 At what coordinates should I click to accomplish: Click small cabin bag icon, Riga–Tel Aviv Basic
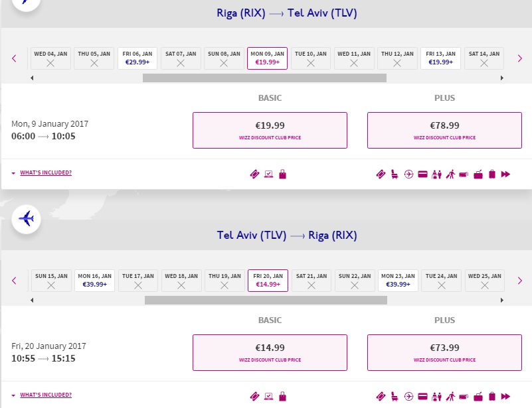pos(282,174)
